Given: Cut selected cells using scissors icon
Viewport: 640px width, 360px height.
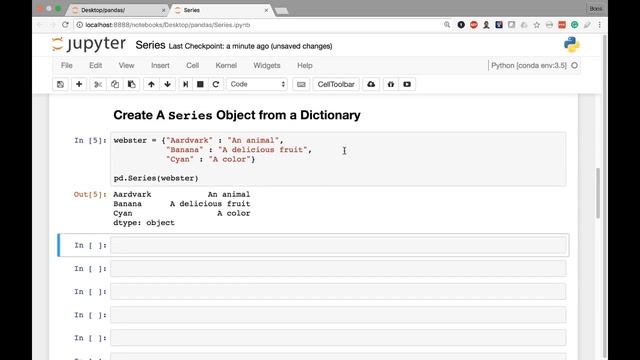Looking at the screenshot, I should pos(98,84).
